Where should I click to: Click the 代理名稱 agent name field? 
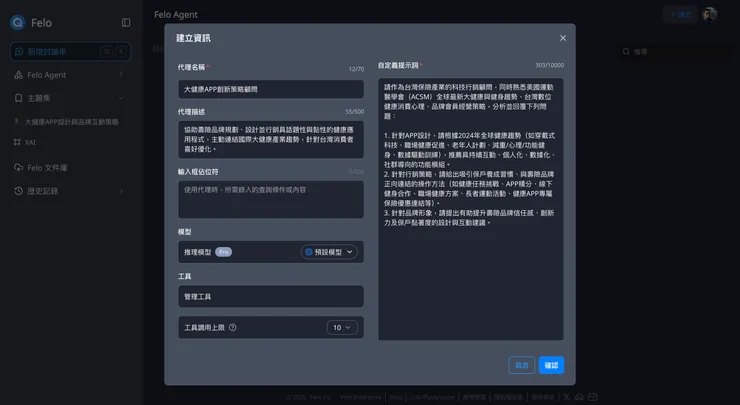pyautogui.click(x=271, y=89)
